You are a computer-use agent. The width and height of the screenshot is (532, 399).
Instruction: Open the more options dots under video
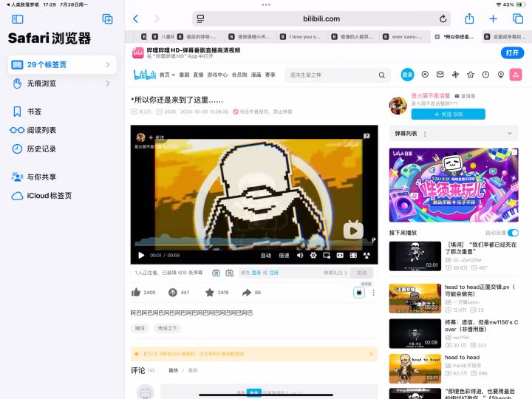coord(374,293)
